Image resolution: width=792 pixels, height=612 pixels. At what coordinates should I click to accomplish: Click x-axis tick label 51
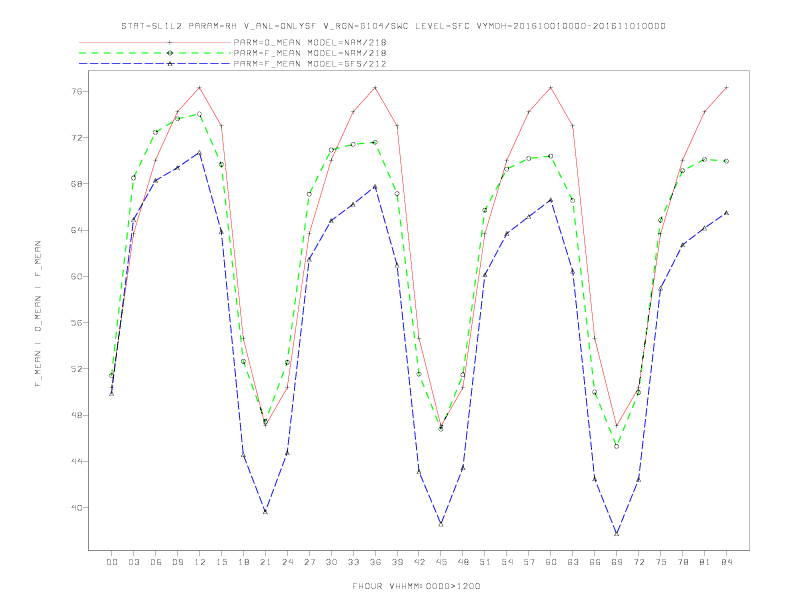tap(485, 562)
